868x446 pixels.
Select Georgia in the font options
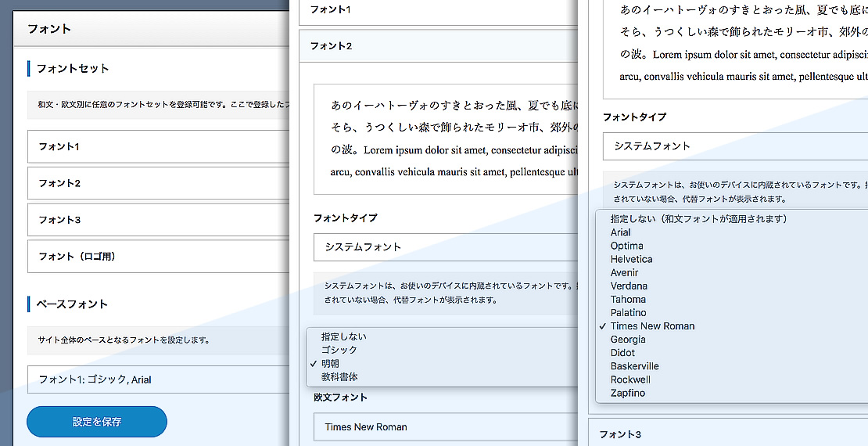[x=628, y=340]
